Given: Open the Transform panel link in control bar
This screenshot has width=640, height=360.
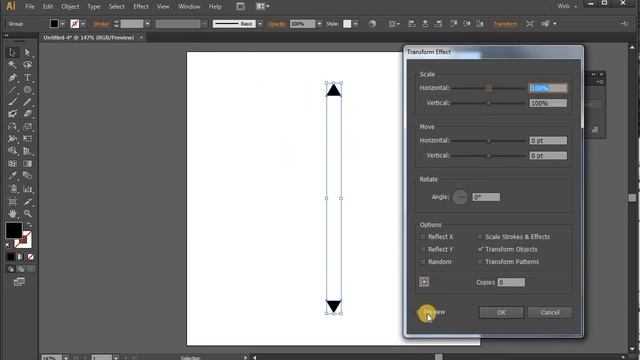Looking at the screenshot, I should 505,24.
